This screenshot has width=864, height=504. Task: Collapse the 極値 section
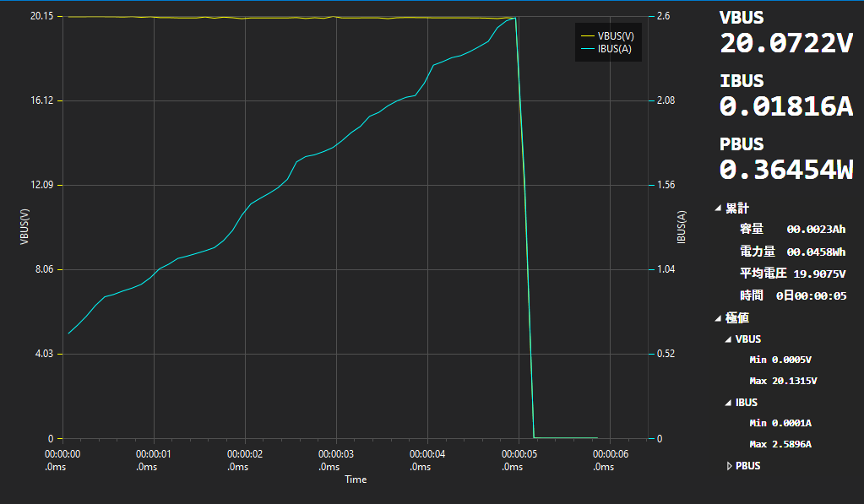coord(718,318)
